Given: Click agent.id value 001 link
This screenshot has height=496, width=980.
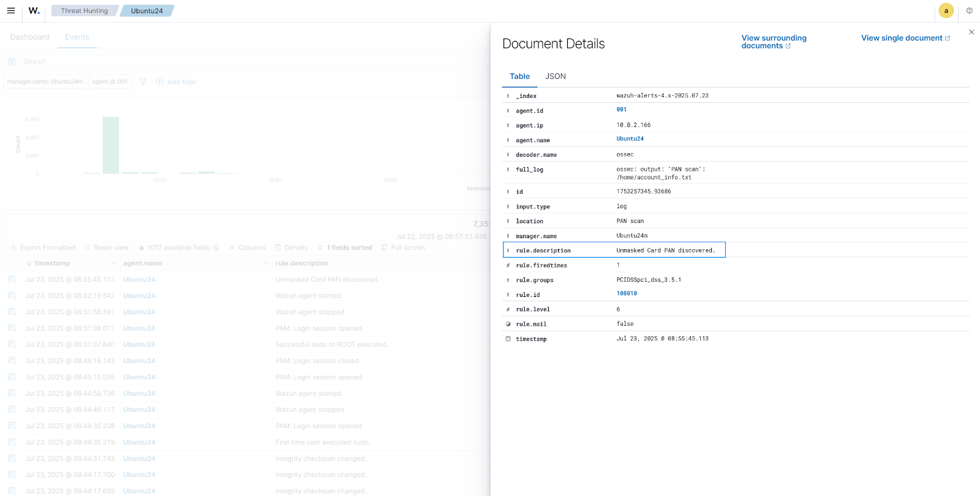Looking at the screenshot, I should (621, 110).
